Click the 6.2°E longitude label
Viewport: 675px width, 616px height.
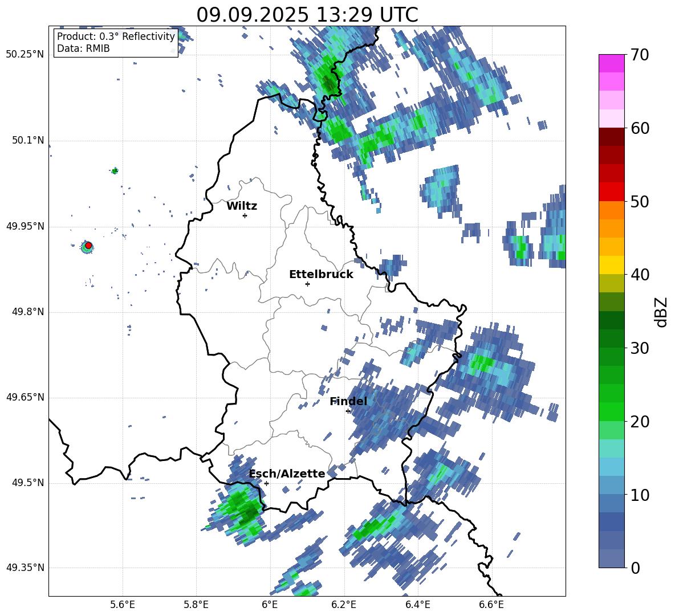(344, 605)
